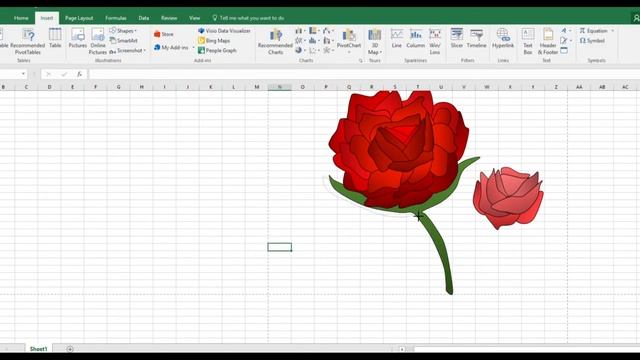
Task: Open the pie chart dropdown
Action: click(300, 50)
